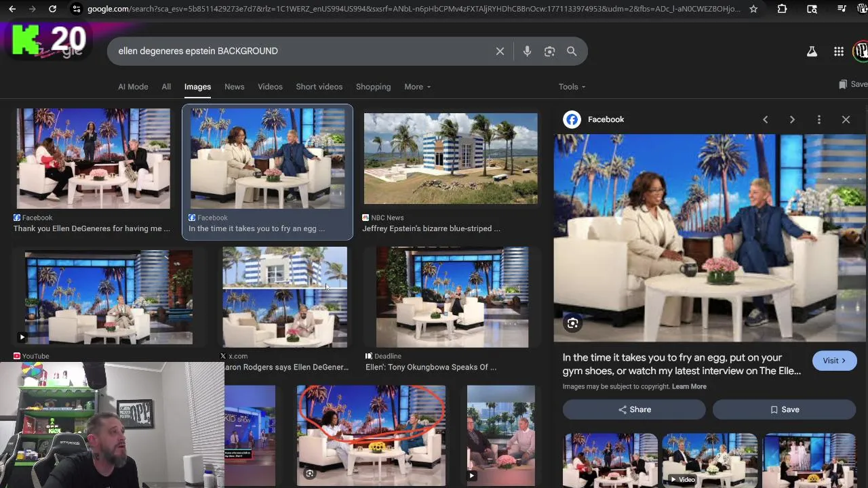Image resolution: width=868 pixels, height=488 pixels.
Task: Expand the Tools filter dropdown
Action: pos(572,87)
